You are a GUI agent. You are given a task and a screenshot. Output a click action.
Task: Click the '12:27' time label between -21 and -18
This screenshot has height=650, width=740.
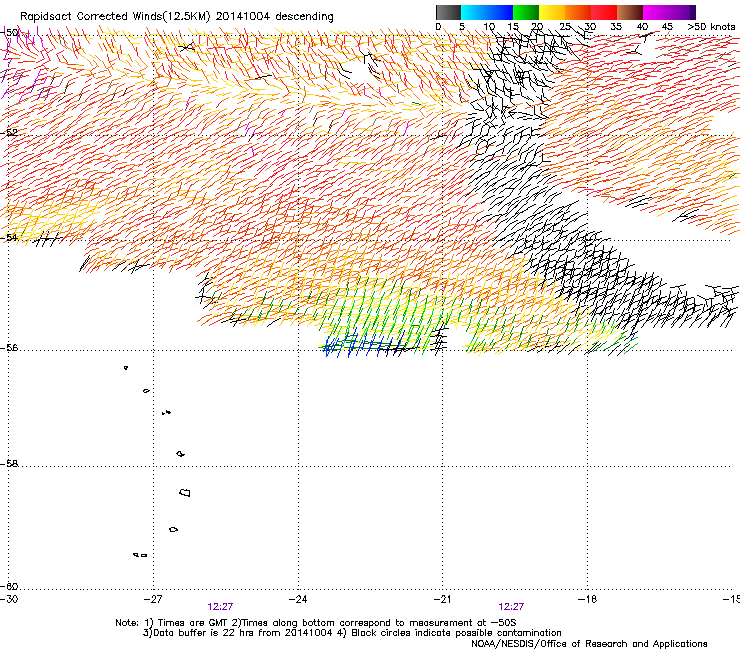[x=511, y=607]
